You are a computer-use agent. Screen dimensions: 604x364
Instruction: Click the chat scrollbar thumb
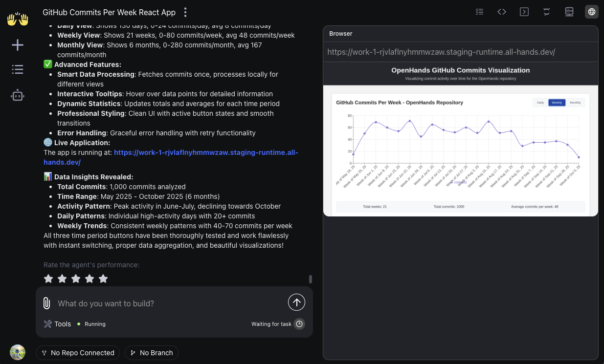click(x=311, y=279)
